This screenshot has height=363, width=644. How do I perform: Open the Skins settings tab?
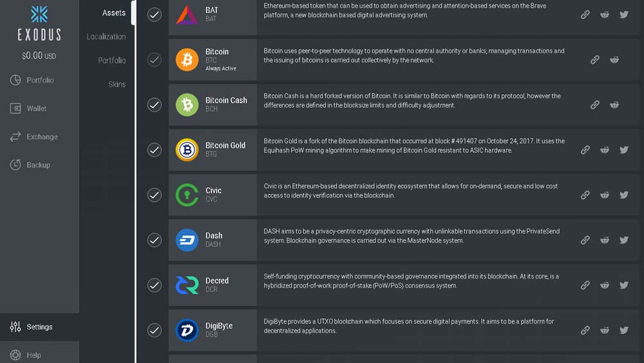(117, 84)
